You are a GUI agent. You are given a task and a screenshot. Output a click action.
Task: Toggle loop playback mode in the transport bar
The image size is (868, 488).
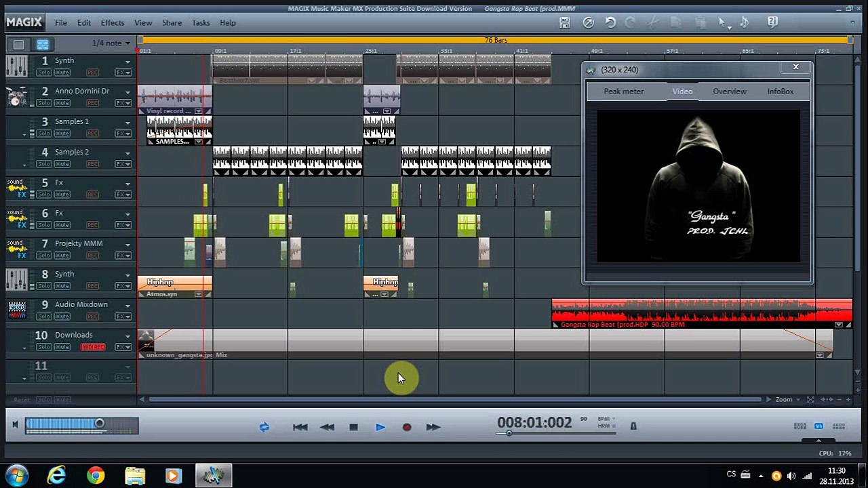264,427
